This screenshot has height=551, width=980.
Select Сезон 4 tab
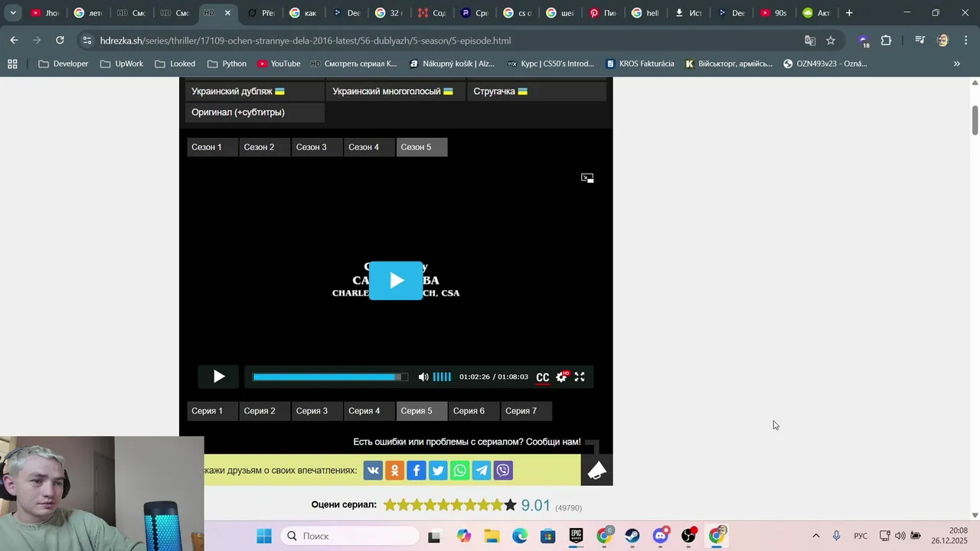(369, 147)
